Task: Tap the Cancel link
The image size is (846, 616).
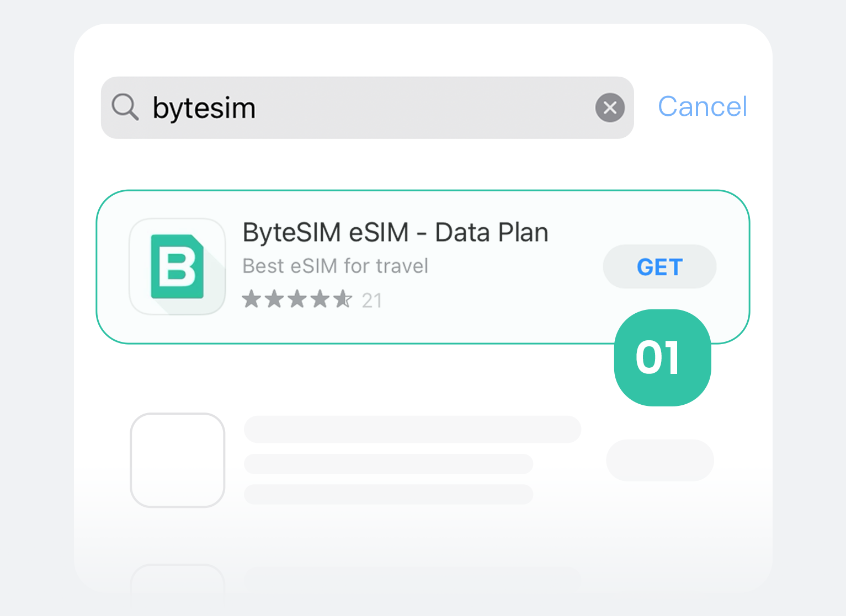Action: click(x=702, y=106)
